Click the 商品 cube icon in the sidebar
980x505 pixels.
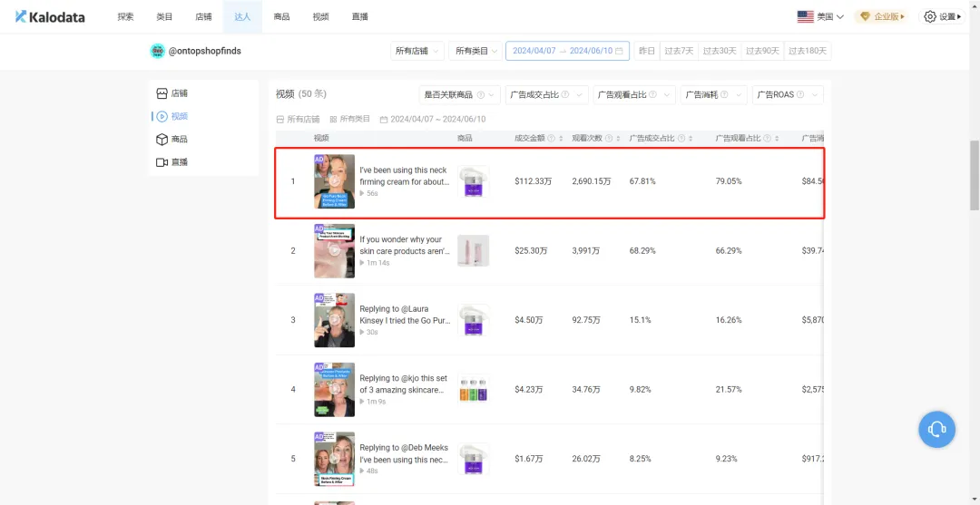tap(162, 140)
